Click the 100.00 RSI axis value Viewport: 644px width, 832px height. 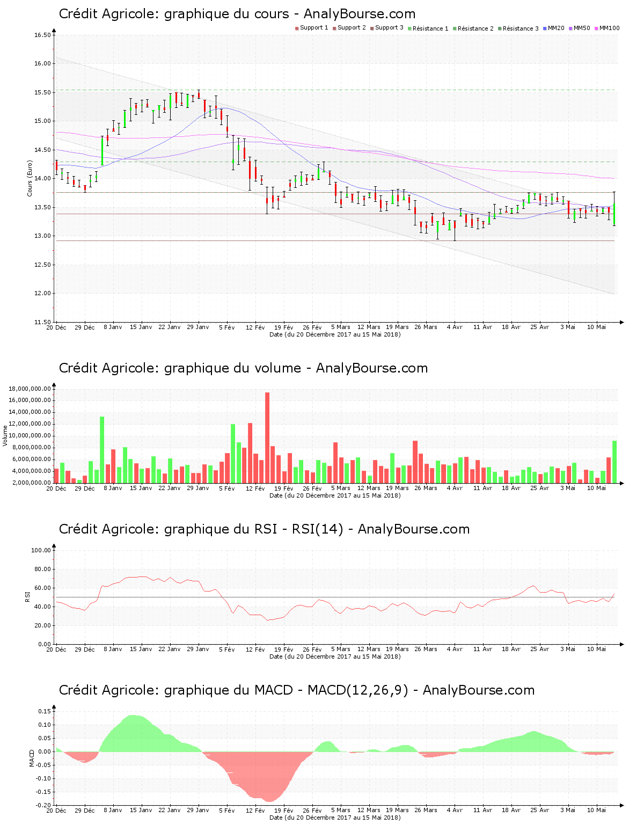(x=41, y=550)
